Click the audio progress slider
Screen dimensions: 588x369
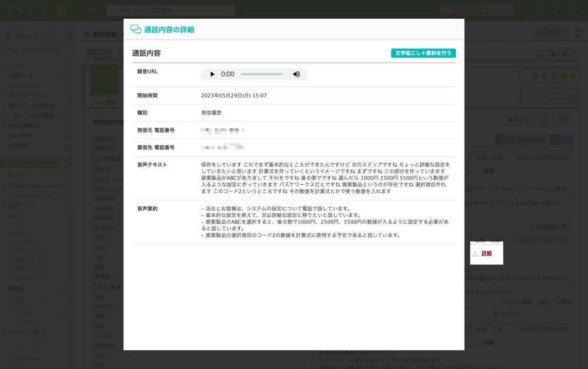[262, 74]
